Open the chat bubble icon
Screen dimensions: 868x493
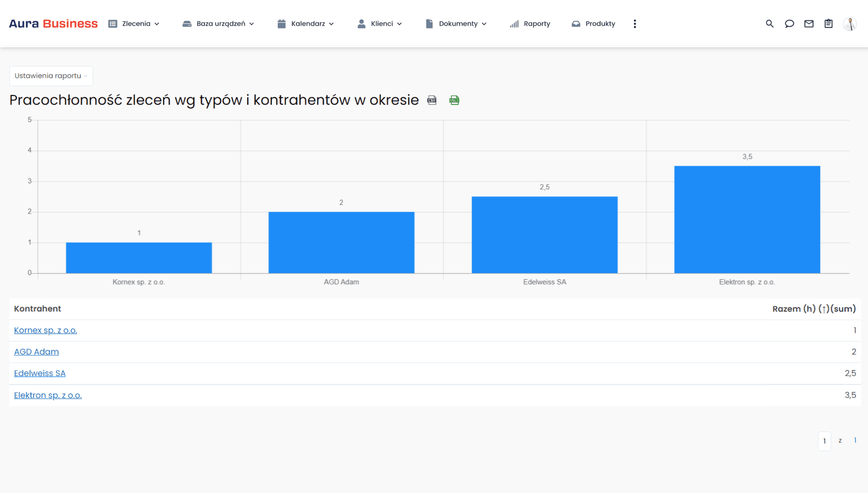coord(789,24)
